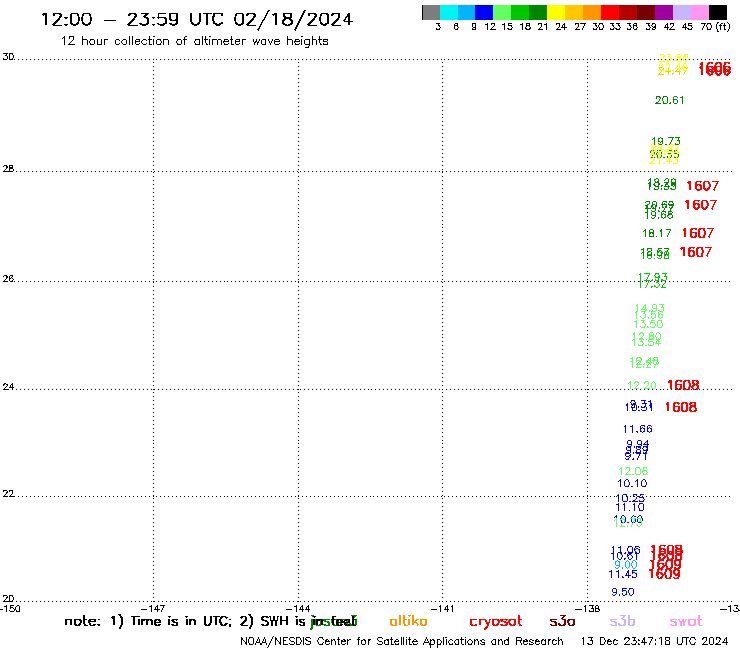Click the wave height value 20.61
Screen dimensions: 740x650
(x=669, y=100)
